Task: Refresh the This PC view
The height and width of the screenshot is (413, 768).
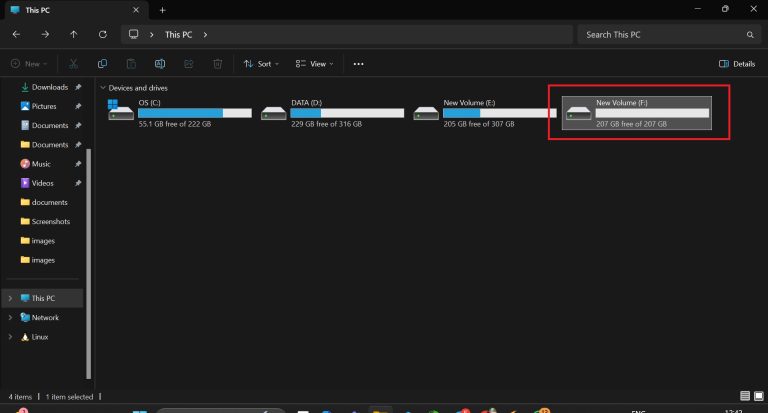Action: click(x=102, y=34)
